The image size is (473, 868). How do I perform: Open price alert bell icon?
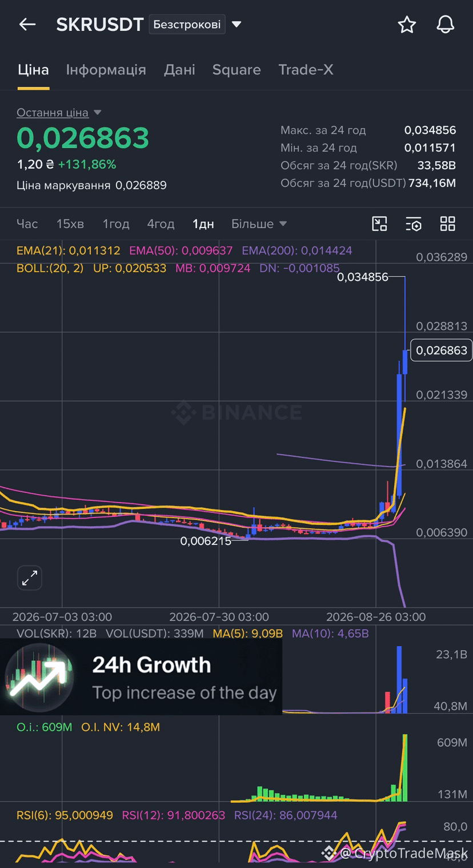(446, 25)
